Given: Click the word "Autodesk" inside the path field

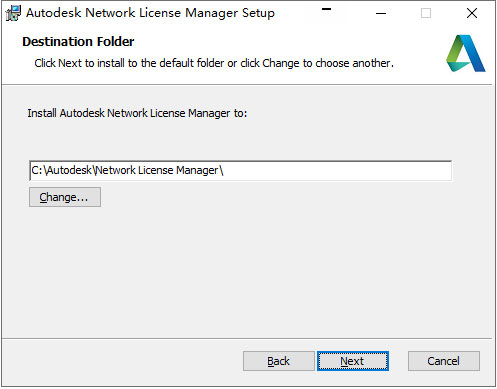Looking at the screenshot, I should click(x=70, y=170).
